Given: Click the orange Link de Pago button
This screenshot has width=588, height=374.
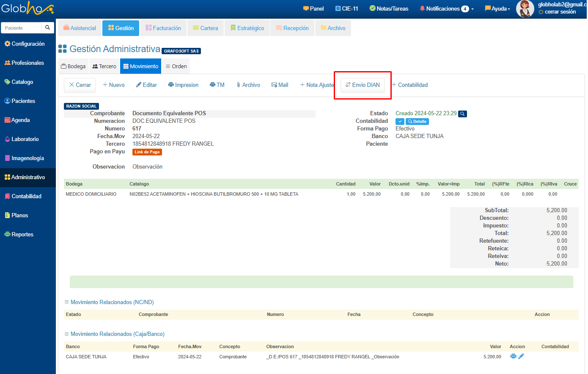Looking at the screenshot, I should (x=147, y=152).
